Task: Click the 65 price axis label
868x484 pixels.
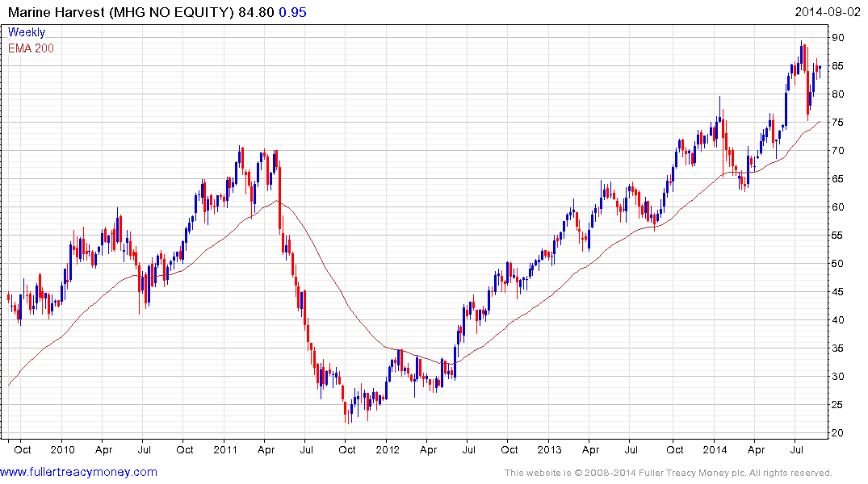Action: [838, 178]
